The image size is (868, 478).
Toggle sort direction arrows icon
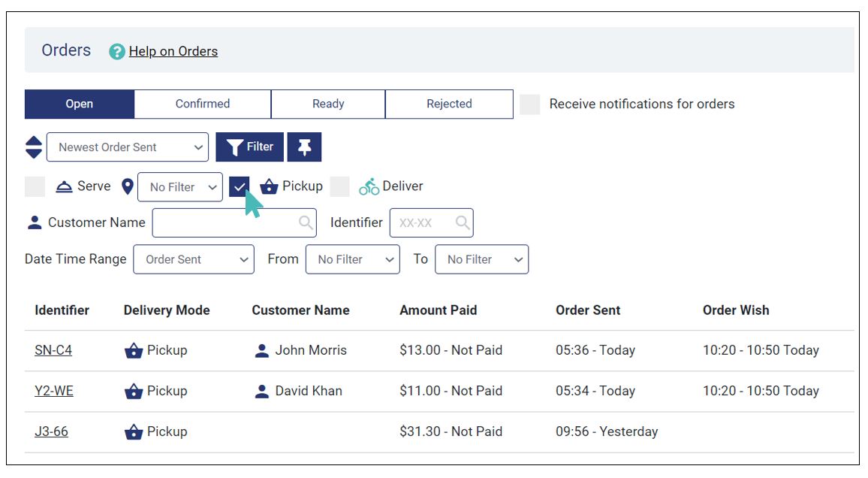(34, 147)
